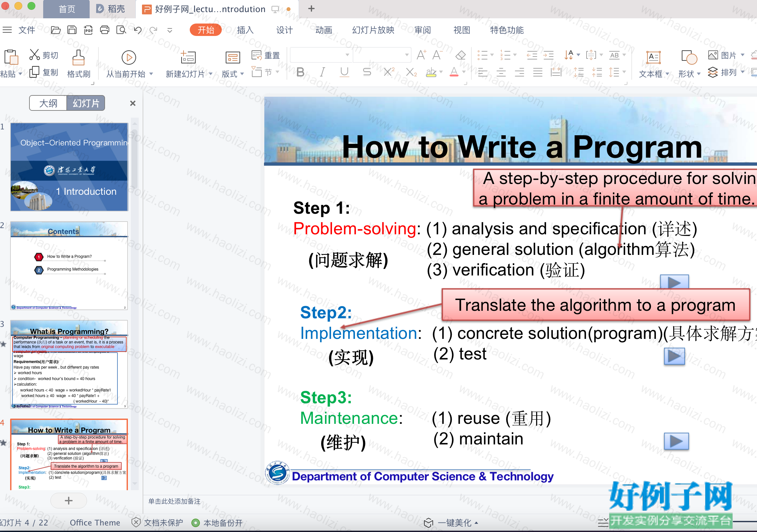
Task: Expand the font color dropdown arrow
Action: point(464,72)
